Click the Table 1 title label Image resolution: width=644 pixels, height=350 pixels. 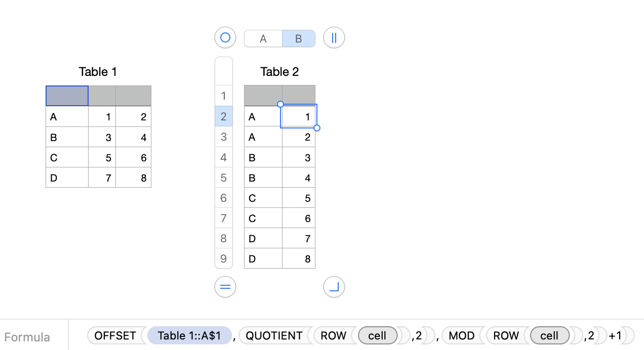(x=98, y=71)
